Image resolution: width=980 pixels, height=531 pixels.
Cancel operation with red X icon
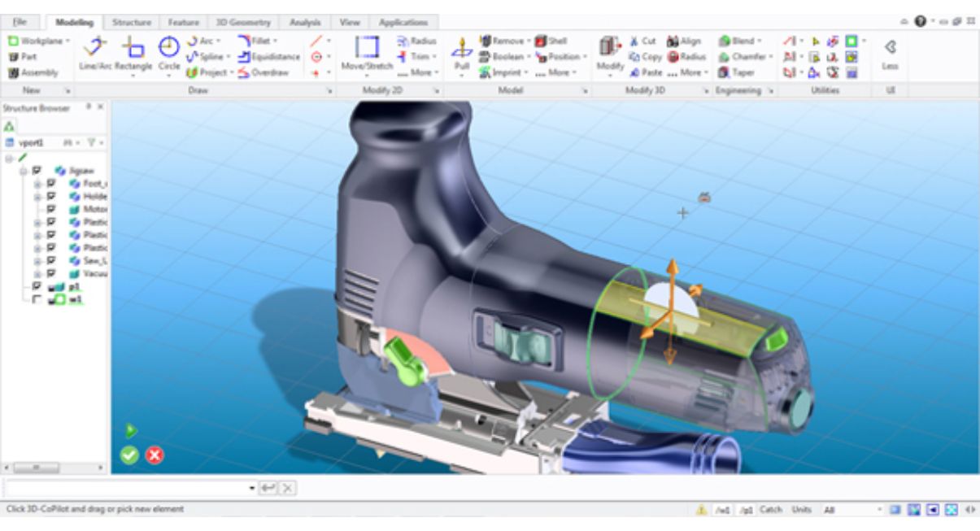155,455
